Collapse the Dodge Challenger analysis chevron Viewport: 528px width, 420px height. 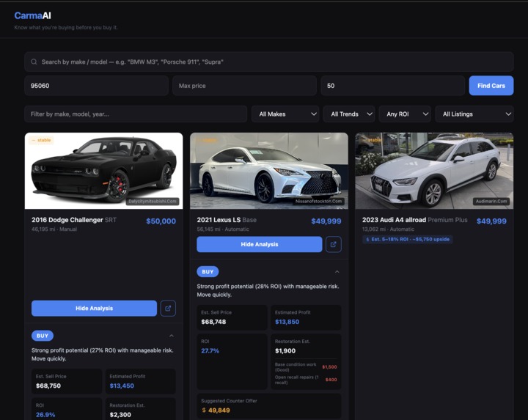(172, 336)
